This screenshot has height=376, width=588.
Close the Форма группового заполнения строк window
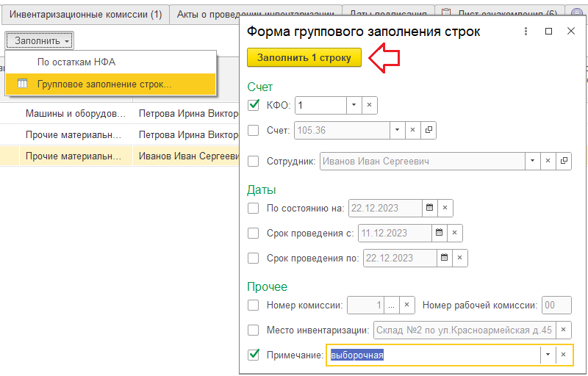tap(571, 31)
